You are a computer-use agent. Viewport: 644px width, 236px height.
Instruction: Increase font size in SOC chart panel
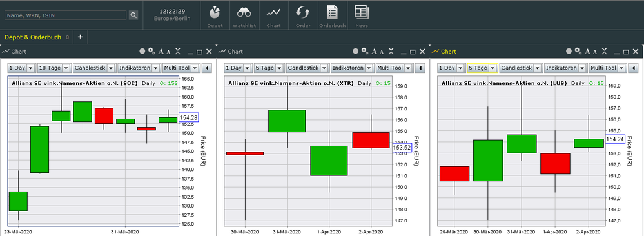(161, 52)
